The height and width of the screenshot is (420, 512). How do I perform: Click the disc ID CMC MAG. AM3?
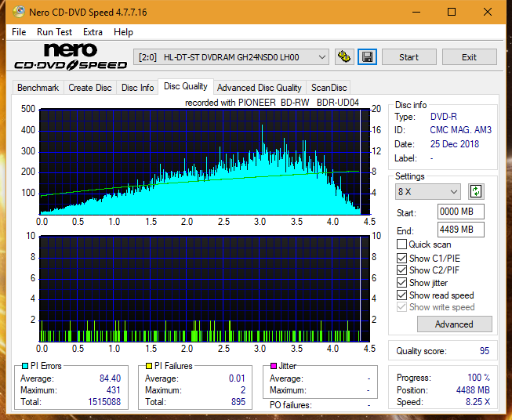460,130
